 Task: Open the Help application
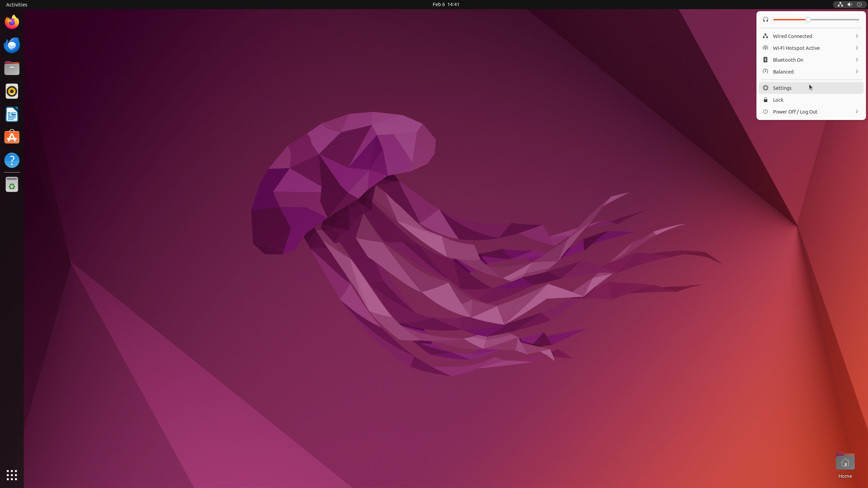12,160
